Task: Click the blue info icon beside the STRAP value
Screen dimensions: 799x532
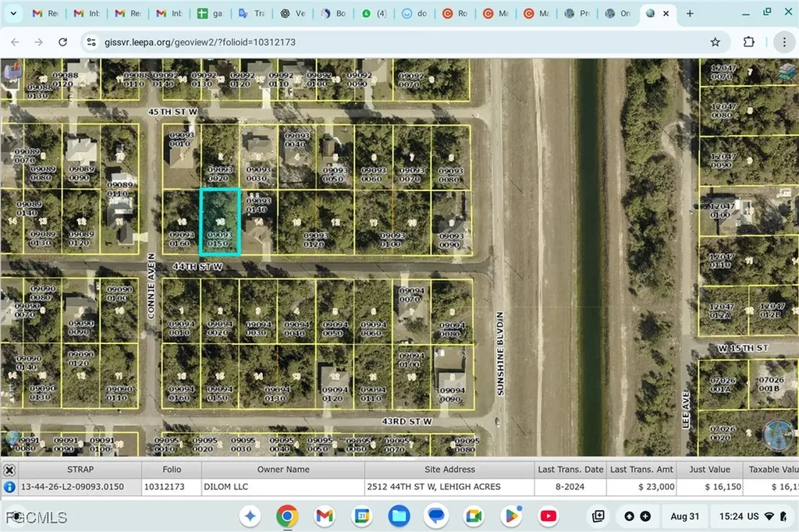Action: (8, 485)
